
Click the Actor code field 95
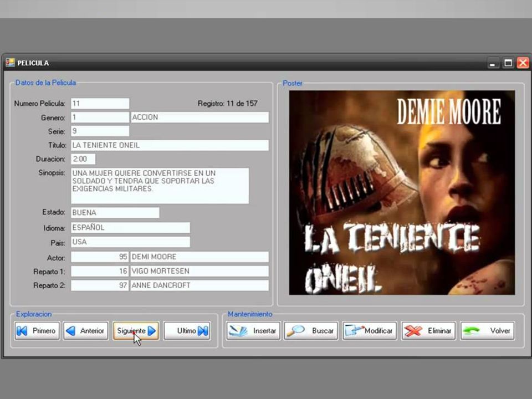[100, 257]
